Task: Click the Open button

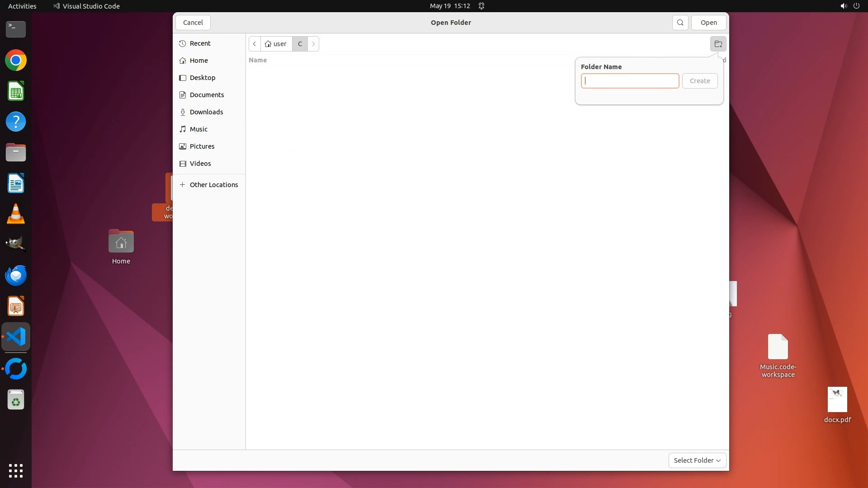Action: tap(708, 23)
